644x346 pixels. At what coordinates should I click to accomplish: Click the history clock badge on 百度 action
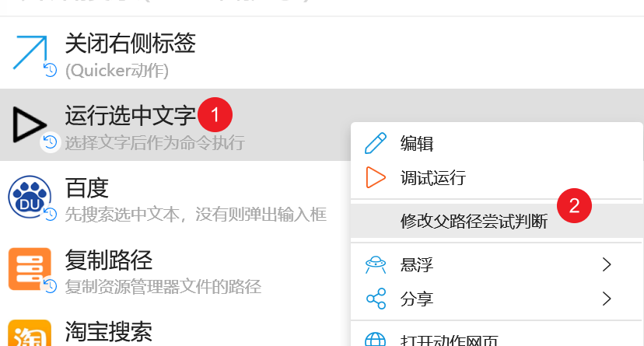pyautogui.click(x=50, y=215)
